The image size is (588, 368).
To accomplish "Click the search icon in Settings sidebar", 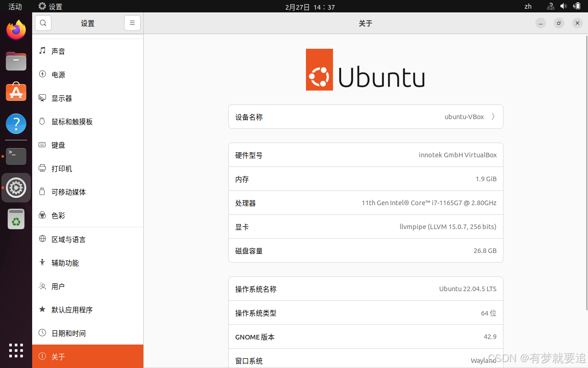I will click(x=43, y=23).
